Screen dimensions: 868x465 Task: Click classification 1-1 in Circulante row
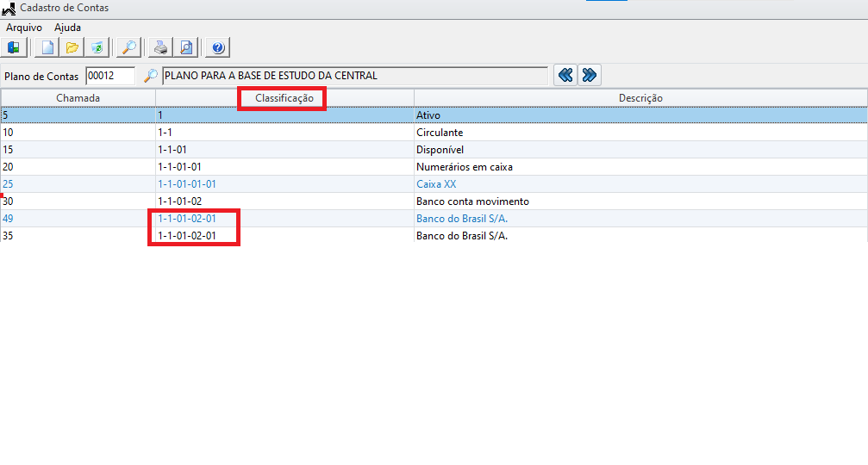point(284,132)
